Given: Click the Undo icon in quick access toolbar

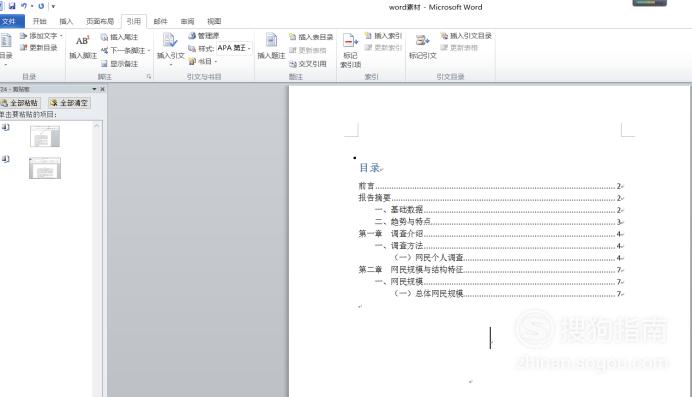Looking at the screenshot, I should 24,6.
